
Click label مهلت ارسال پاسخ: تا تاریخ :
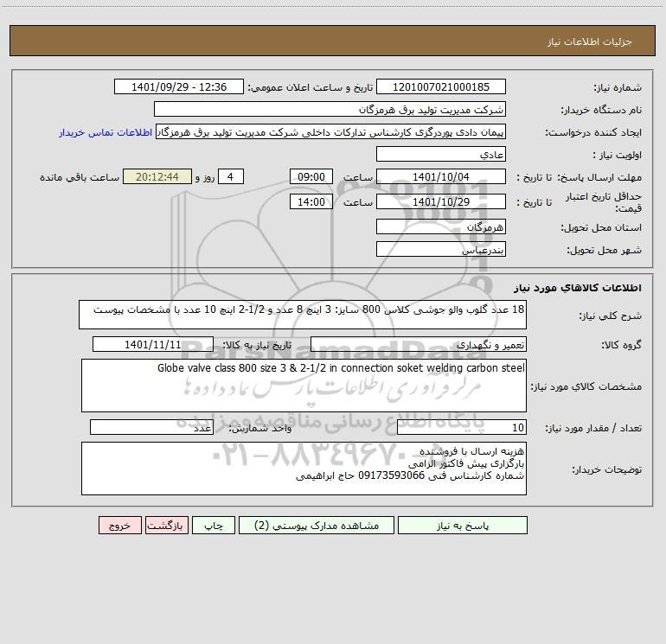pos(579,177)
